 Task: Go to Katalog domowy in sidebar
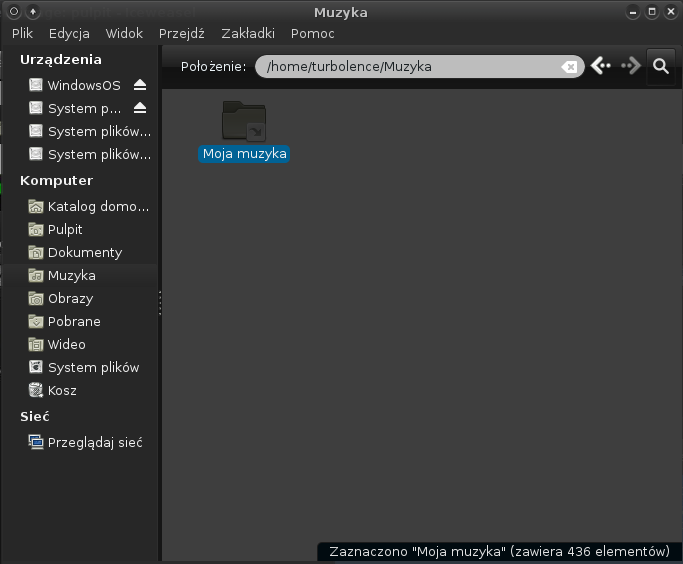tap(97, 207)
